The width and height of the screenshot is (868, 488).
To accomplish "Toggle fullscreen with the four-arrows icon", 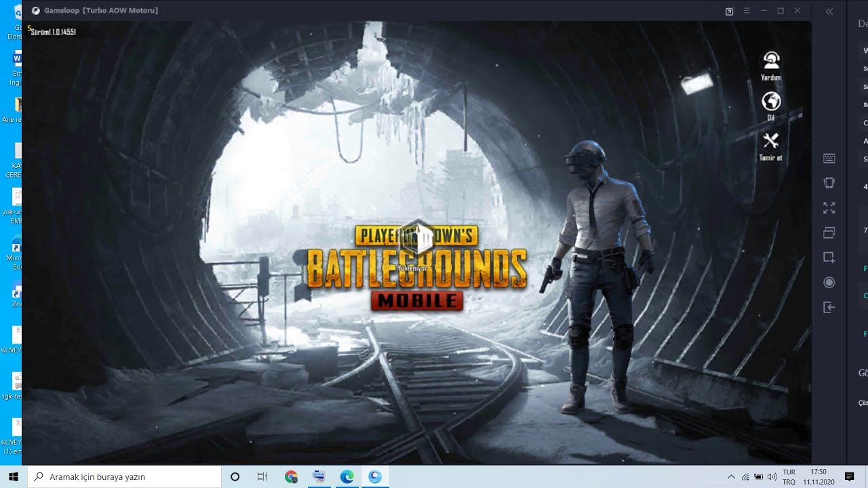I will pyautogui.click(x=829, y=207).
